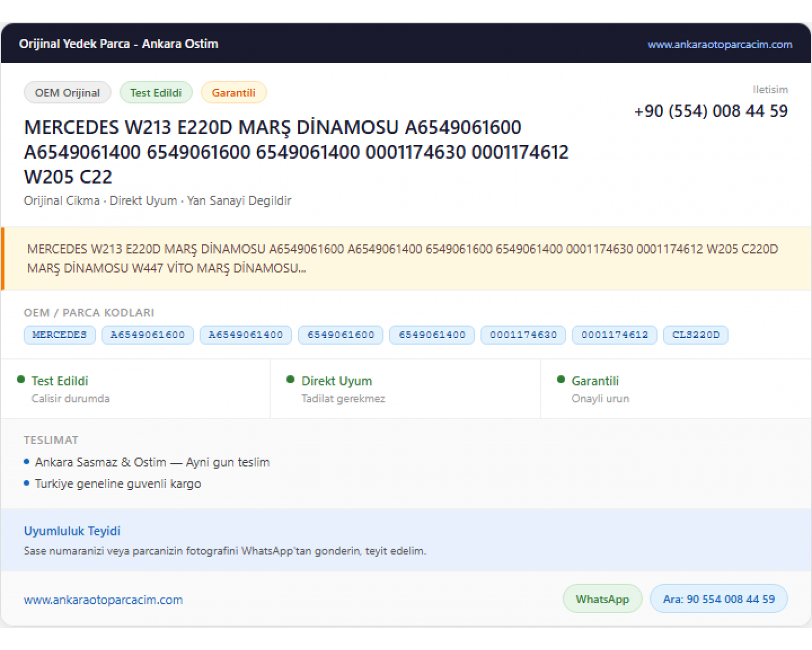Select the Test Edildi badge

click(156, 93)
